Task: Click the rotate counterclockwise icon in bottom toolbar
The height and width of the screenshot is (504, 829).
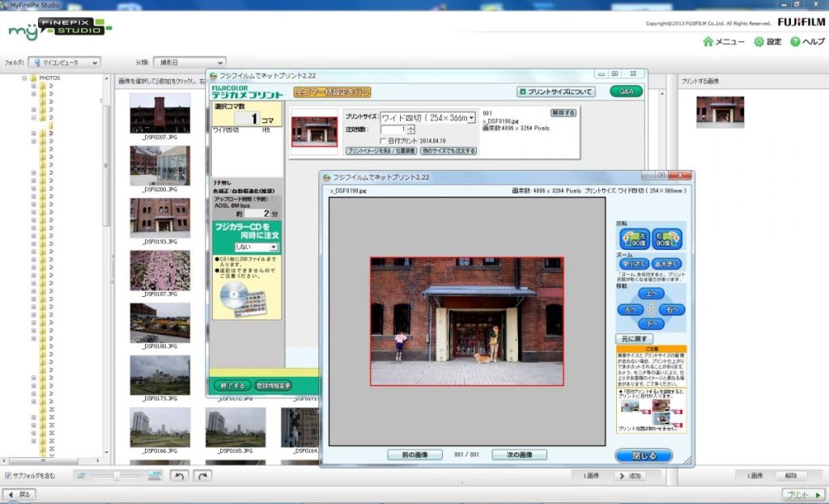Action: pyautogui.click(x=179, y=476)
